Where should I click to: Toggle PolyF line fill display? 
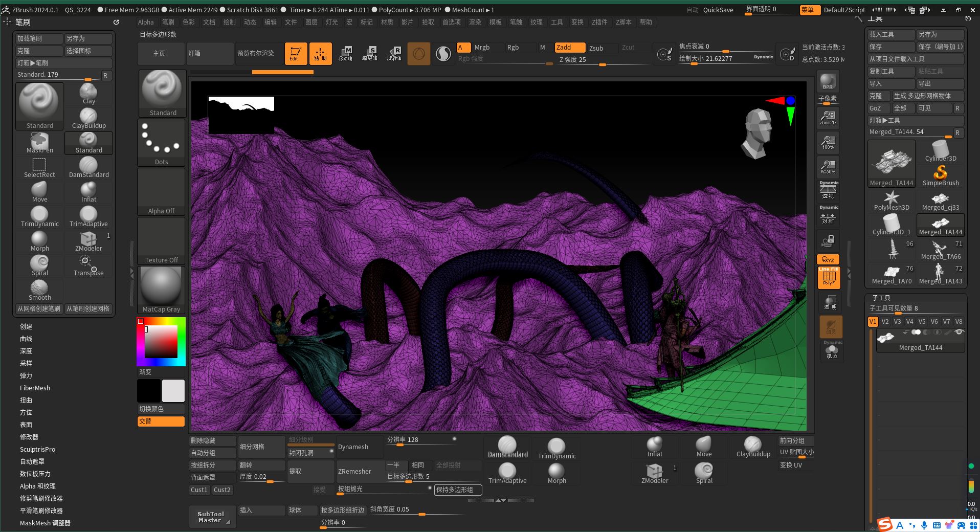829,278
